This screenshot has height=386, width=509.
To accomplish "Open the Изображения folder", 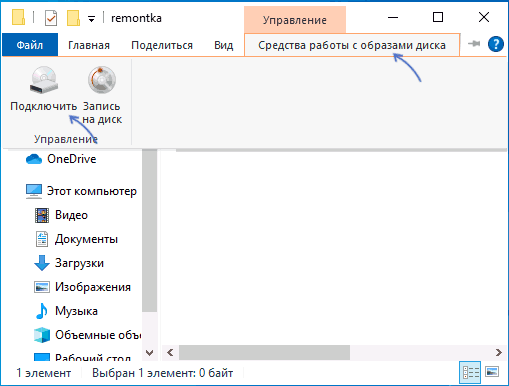I will [x=93, y=287].
